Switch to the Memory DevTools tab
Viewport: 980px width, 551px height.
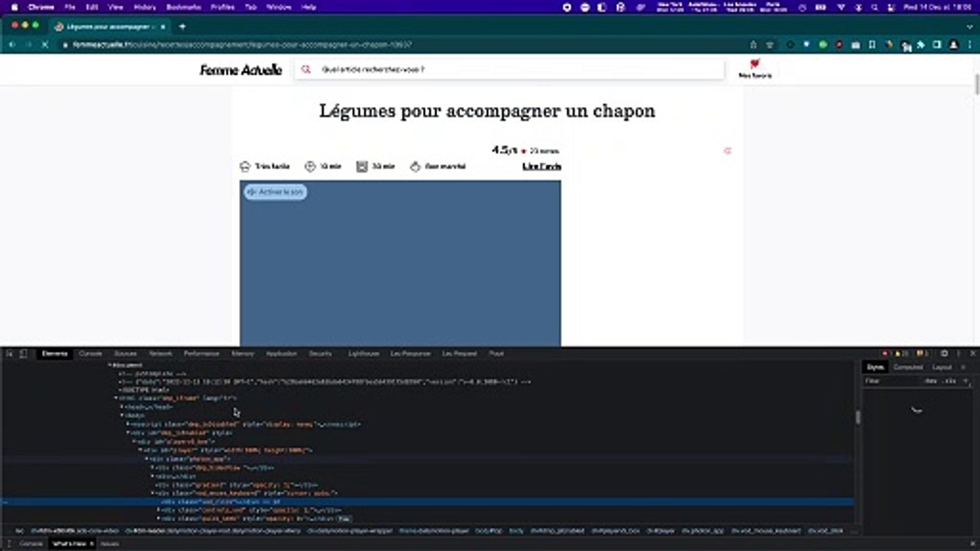pos(243,354)
